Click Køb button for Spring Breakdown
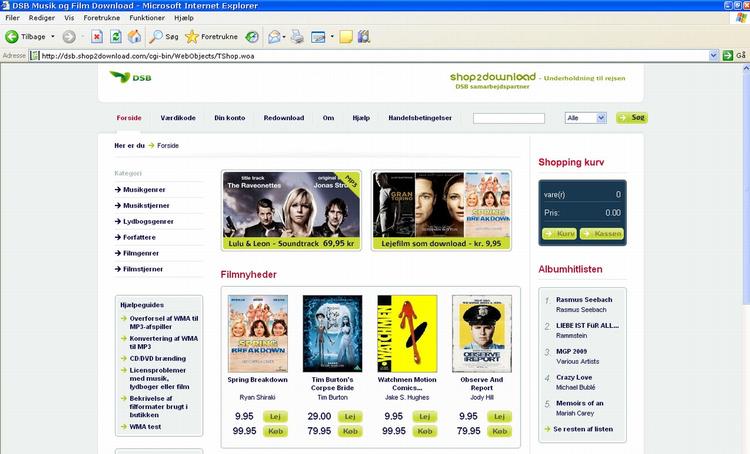 pos(275,431)
